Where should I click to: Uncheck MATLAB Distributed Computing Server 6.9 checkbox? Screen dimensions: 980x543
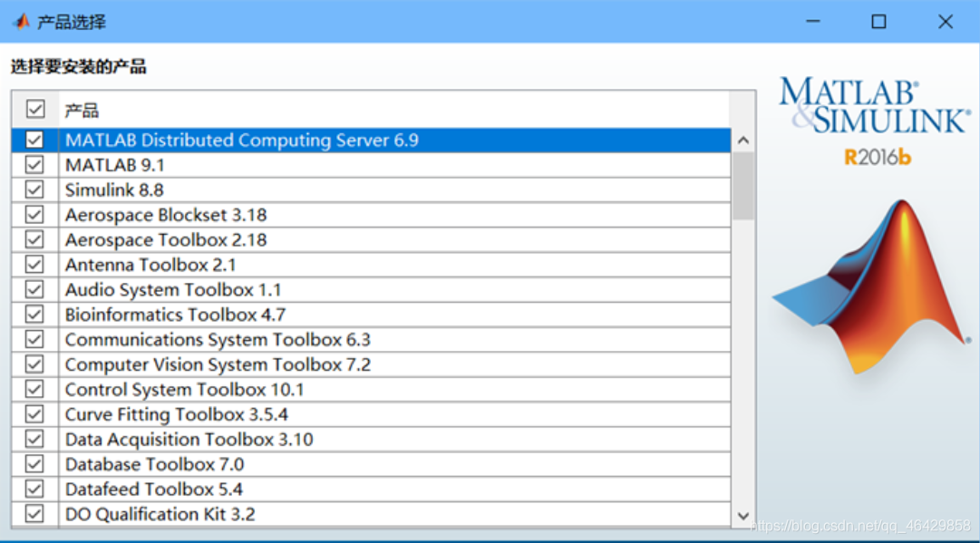click(34, 140)
